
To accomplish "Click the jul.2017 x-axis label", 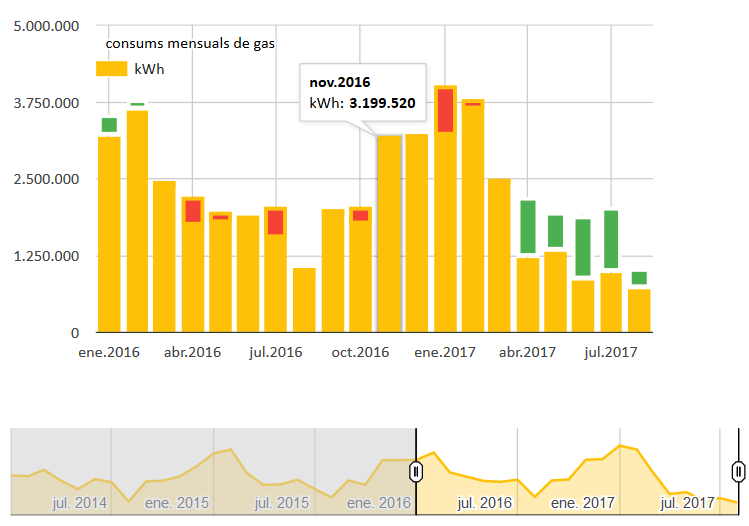I will 610,353.
